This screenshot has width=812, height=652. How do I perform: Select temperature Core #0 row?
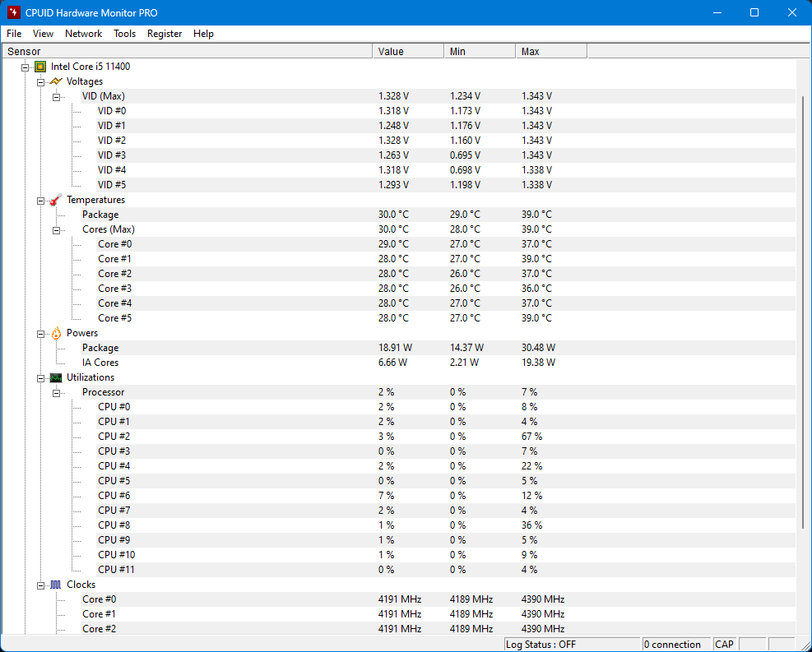click(446, 243)
